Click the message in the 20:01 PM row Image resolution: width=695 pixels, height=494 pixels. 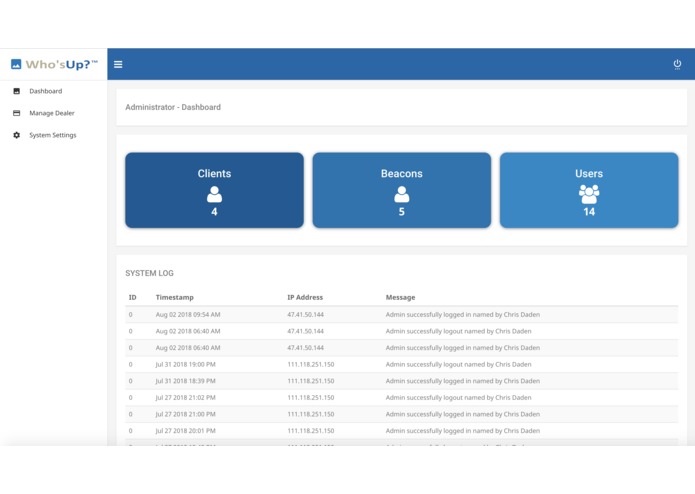coord(463,431)
